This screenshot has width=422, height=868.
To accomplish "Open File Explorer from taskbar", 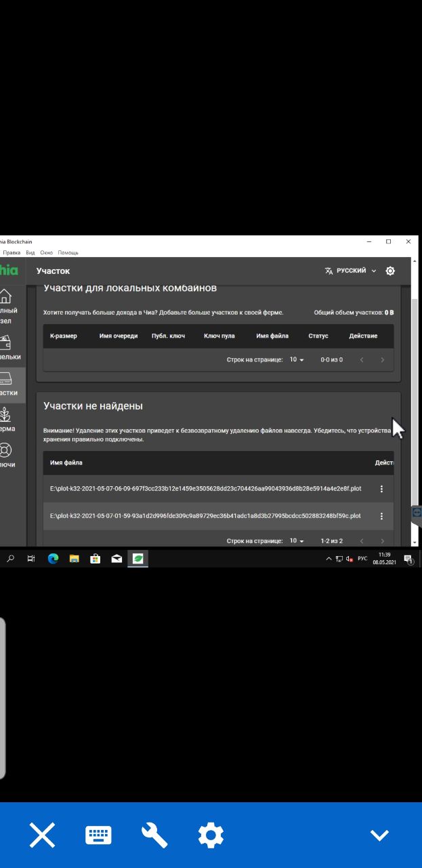I will [75, 559].
